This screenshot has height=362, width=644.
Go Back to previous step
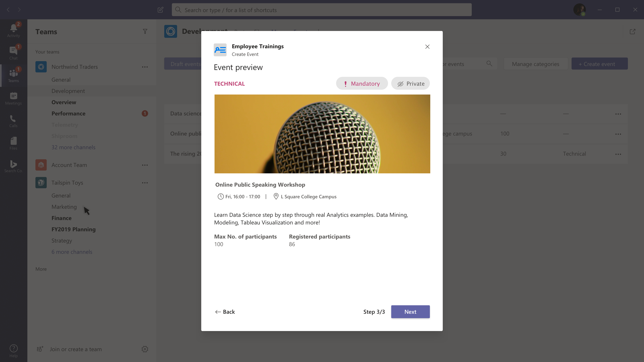pyautogui.click(x=225, y=312)
